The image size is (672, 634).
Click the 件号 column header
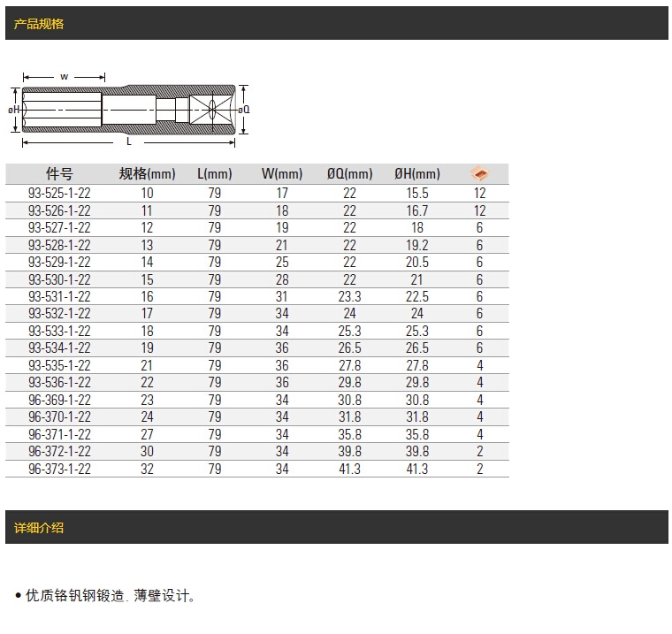click(59, 174)
